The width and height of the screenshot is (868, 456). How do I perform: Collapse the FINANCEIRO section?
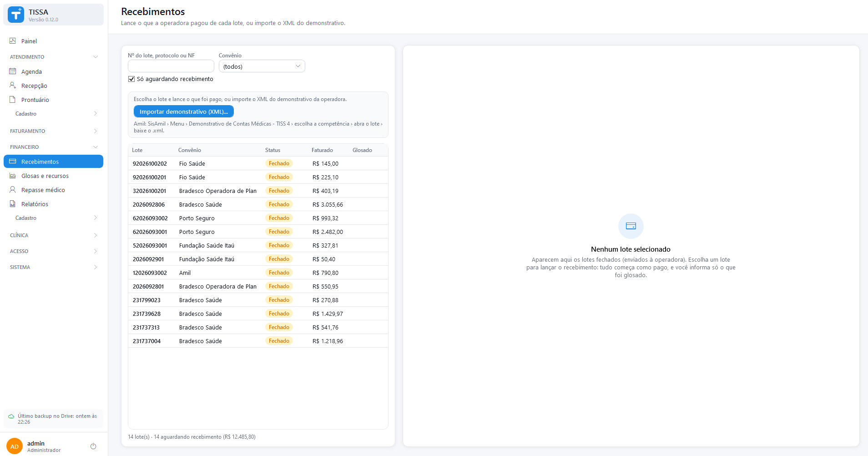pyautogui.click(x=54, y=147)
